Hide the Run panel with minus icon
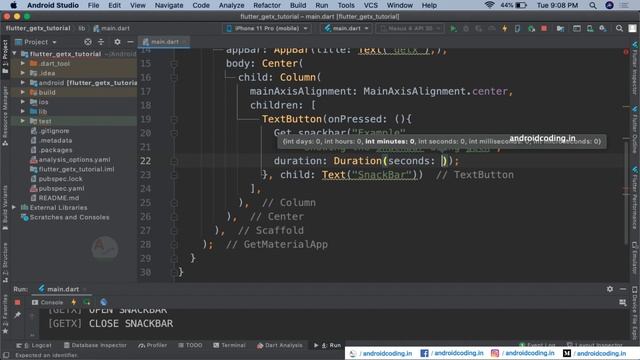 point(623,289)
